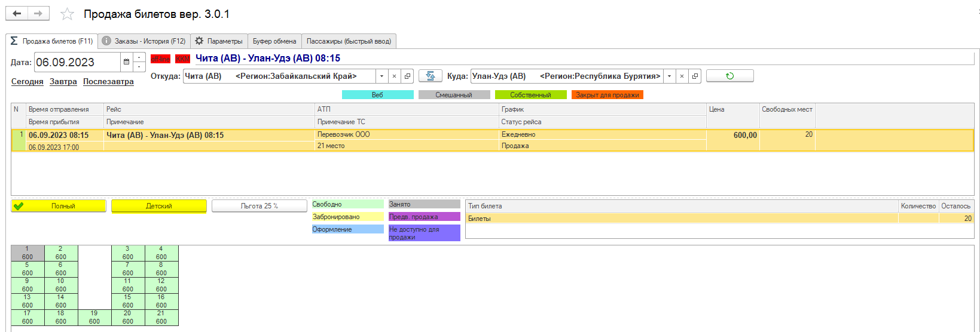
Task: Swap departure and destination points
Action: 430,76
